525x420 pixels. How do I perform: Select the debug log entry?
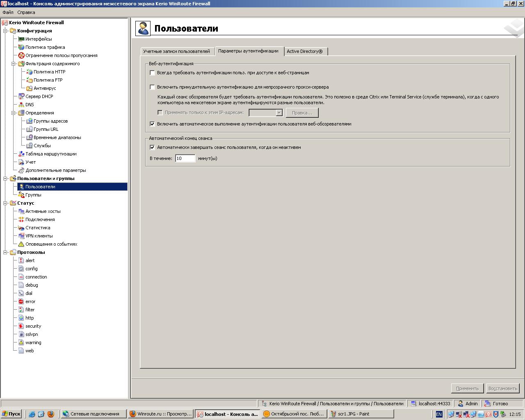[32, 285]
